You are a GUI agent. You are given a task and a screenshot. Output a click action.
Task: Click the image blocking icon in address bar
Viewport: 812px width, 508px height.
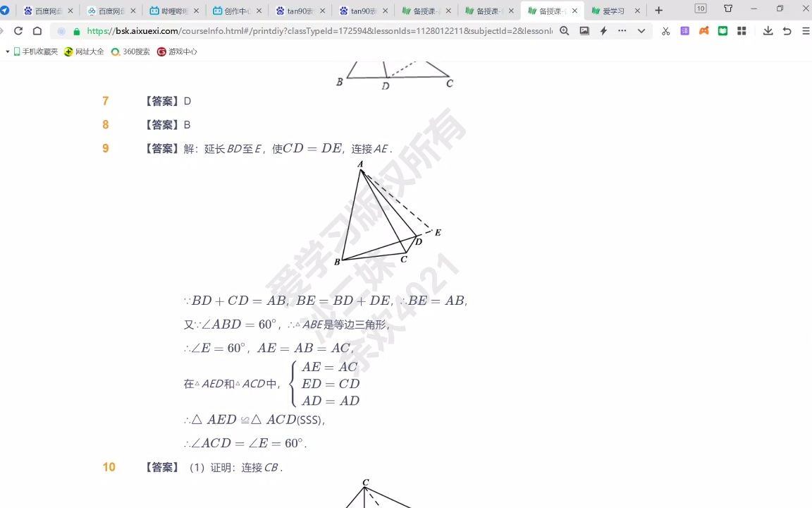[585, 32]
